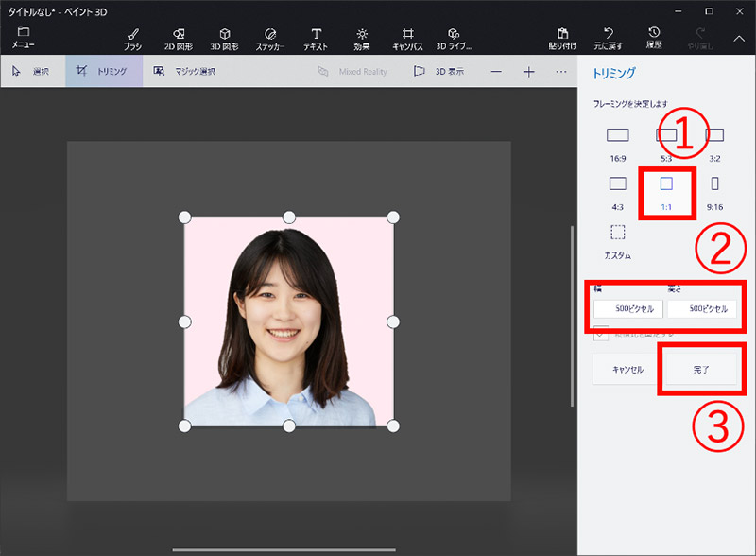Viewport: 756px width, 556px height.
Task: Open the キャンバス (Canvas) settings
Action: pos(408,38)
